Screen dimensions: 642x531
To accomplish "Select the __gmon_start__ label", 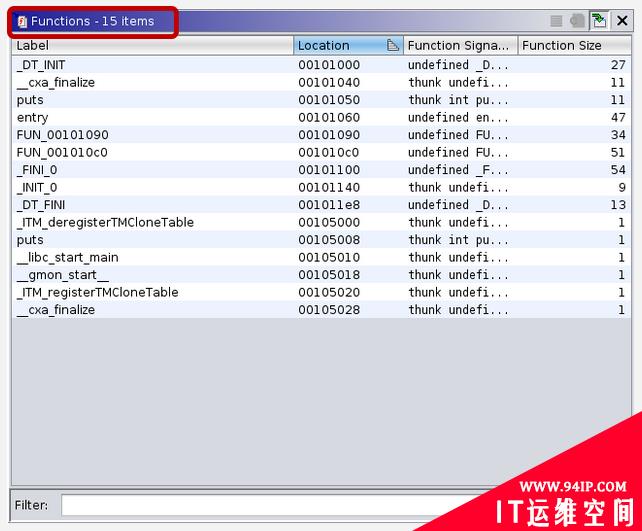I will (63, 275).
